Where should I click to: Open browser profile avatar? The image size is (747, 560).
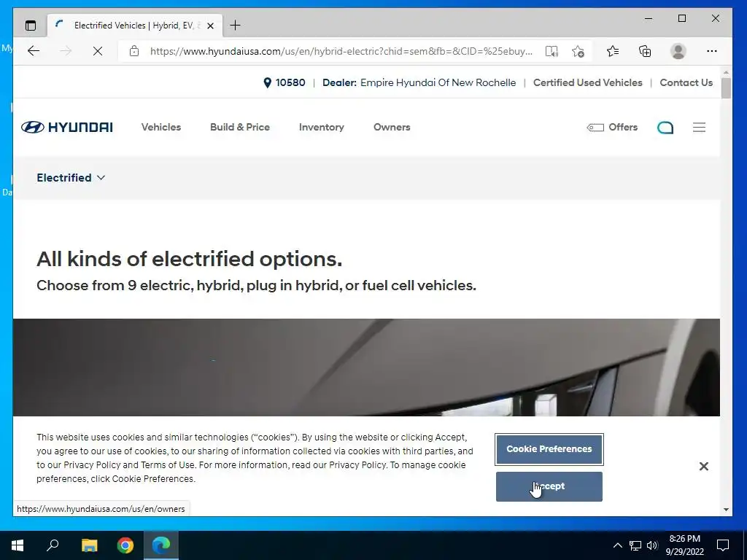678,51
